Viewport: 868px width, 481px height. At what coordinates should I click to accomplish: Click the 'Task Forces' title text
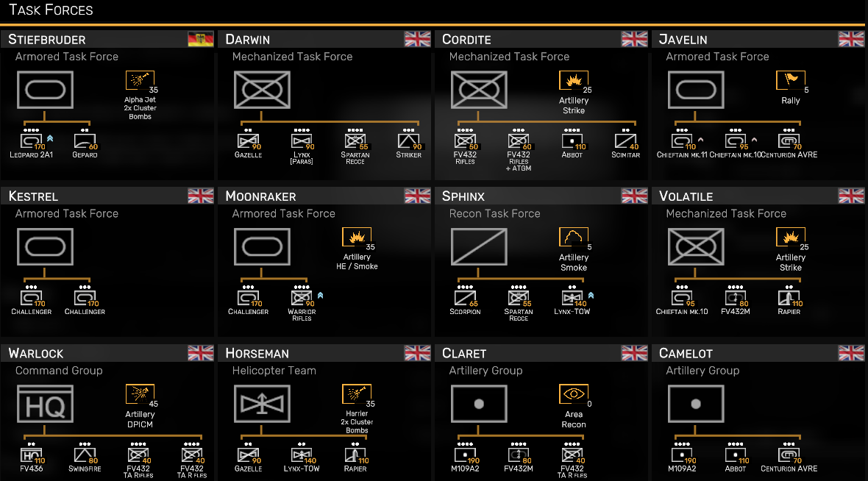click(x=51, y=10)
